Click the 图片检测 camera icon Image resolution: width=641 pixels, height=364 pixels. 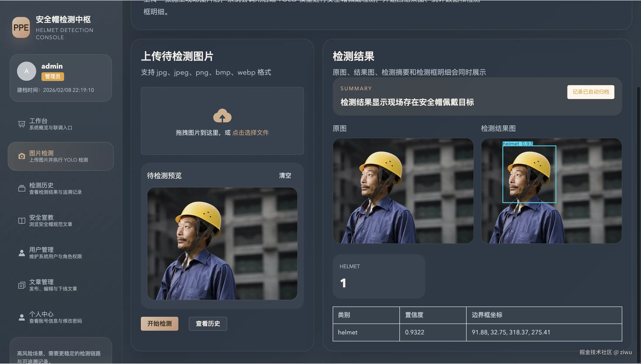pos(22,156)
